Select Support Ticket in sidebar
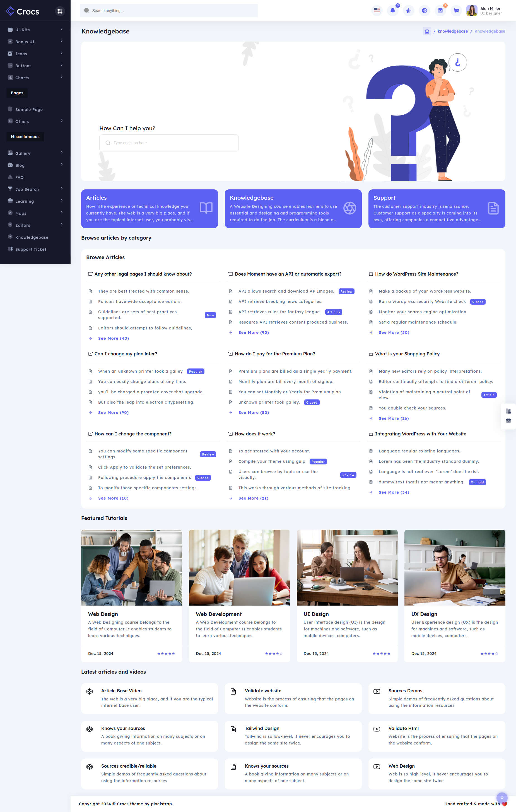The image size is (516, 812). pyautogui.click(x=30, y=249)
